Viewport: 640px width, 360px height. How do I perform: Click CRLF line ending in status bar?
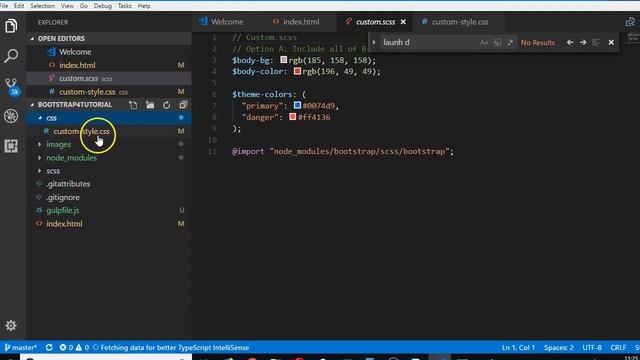click(x=618, y=347)
